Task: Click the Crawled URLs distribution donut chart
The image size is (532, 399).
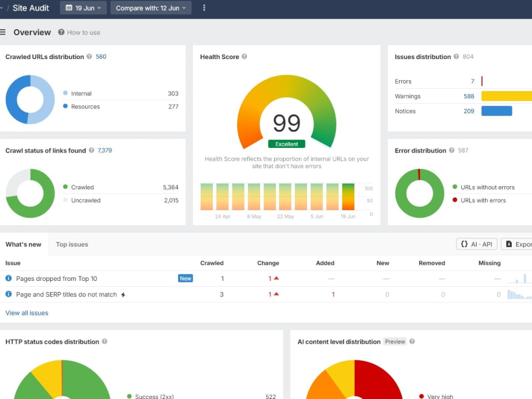Action: pyautogui.click(x=30, y=99)
